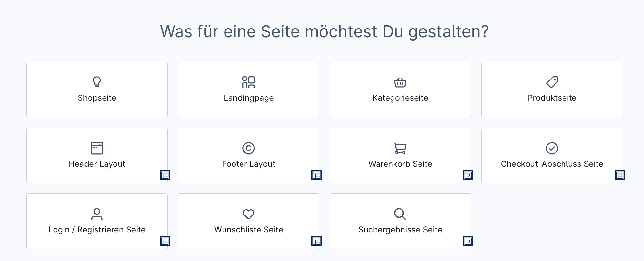The height and width of the screenshot is (261, 644).
Task: Click the magnifier icon for Suchergebnisse Seite
Action: (x=400, y=214)
